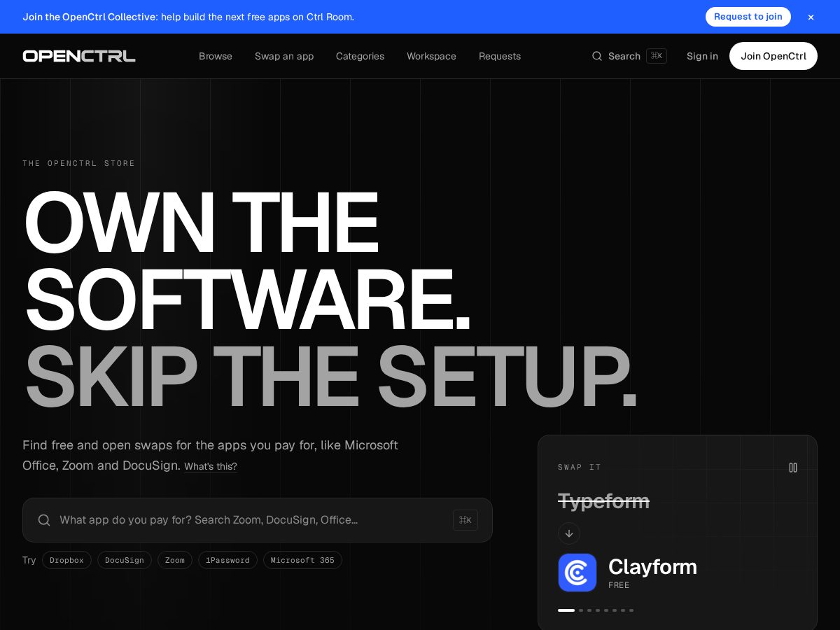
Task: Click the OpenCtrl Collective banner text
Action: click(188, 17)
